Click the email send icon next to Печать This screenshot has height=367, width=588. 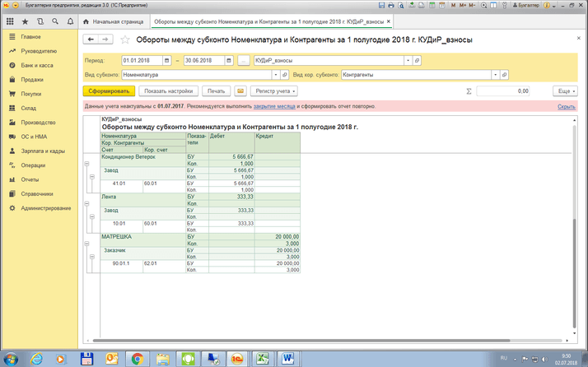pos(240,91)
